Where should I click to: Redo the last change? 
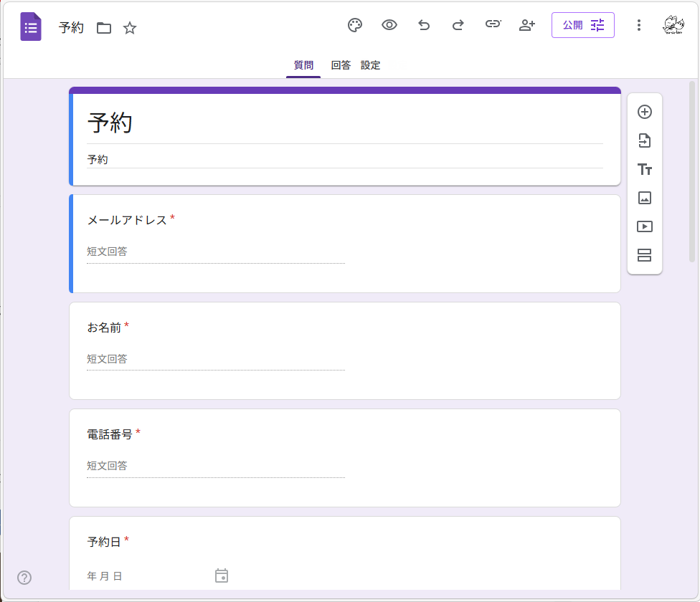point(458,24)
